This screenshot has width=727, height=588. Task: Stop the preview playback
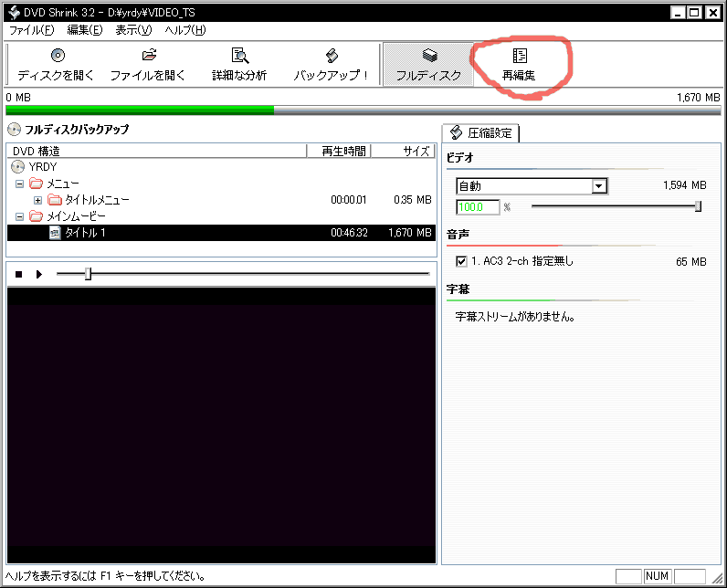point(18,274)
